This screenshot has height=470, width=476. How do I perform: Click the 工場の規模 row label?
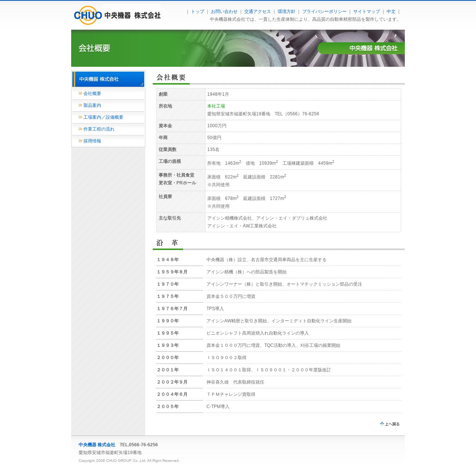point(170,161)
